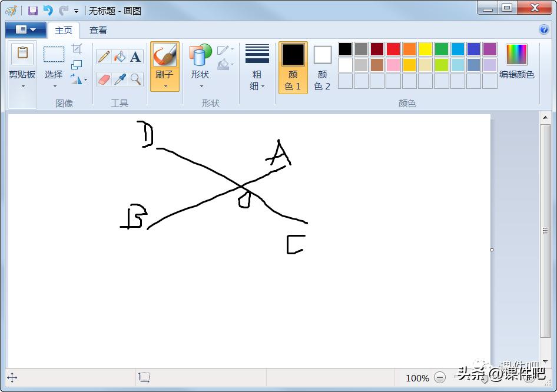Expand the Brushes (刷子) dropdown arrow
This screenshot has height=392, width=557.
click(x=165, y=87)
